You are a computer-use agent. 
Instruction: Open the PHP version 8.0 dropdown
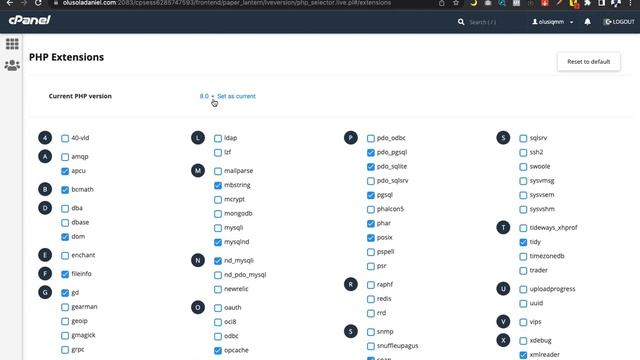(207, 96)
